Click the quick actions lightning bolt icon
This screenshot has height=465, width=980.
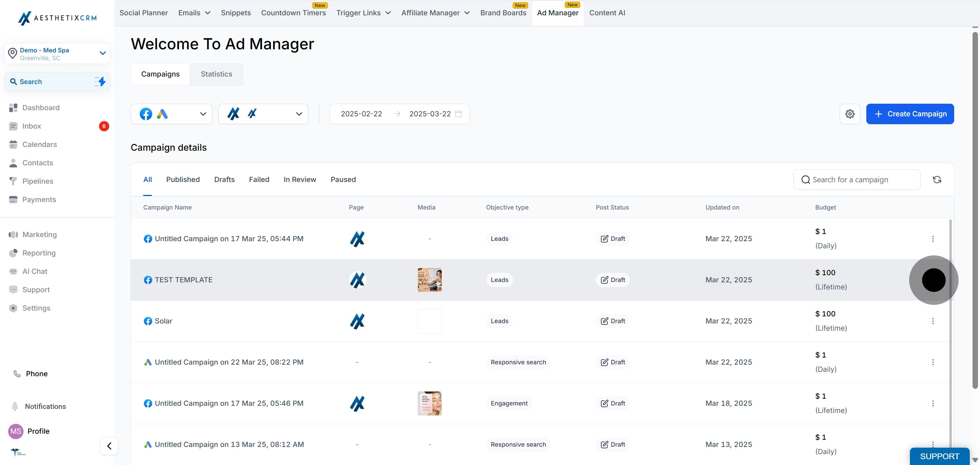pyautogui.click(x=100, y=82)
